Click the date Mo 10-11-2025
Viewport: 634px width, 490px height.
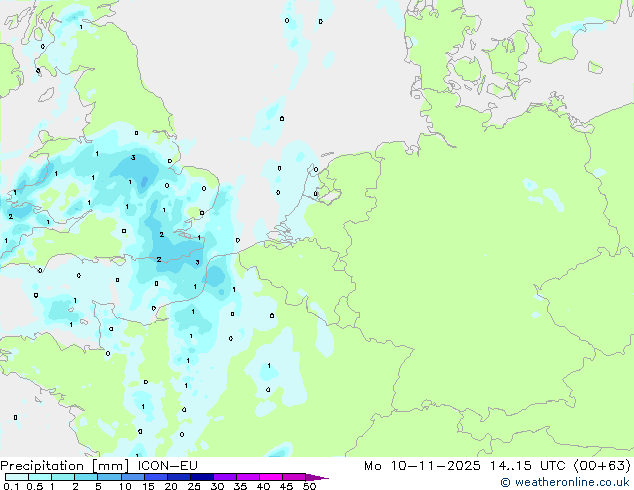tap(422, 466)
